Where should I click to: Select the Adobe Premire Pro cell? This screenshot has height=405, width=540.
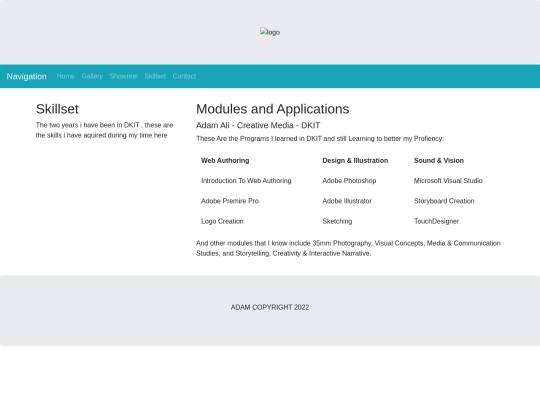pyautogui.click(x=230, y=201)
